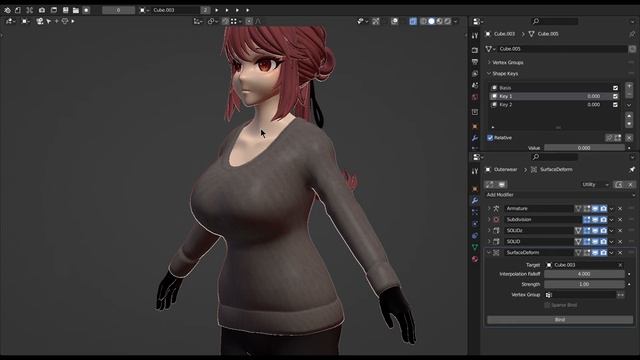Uncheck the Basis shape key checkbox
Image resolution: width=640 pixels, height=360 pixels.
[x=615, y=88]
